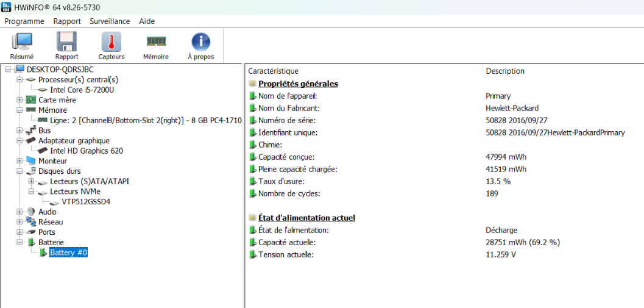Click the Ports connector icon

(x=31, y=232)
